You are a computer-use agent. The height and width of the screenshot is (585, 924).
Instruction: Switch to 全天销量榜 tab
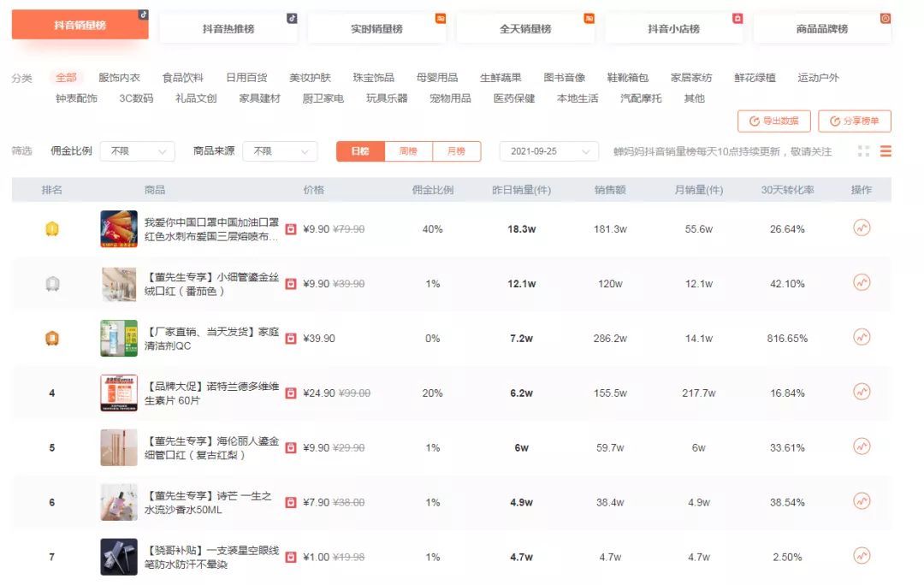pos(525,27)
